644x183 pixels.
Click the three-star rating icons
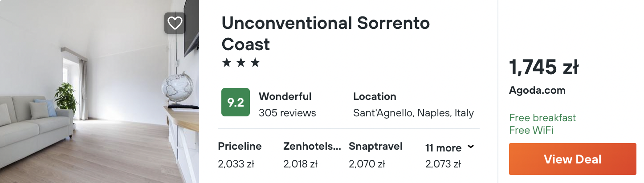point(240,63)
